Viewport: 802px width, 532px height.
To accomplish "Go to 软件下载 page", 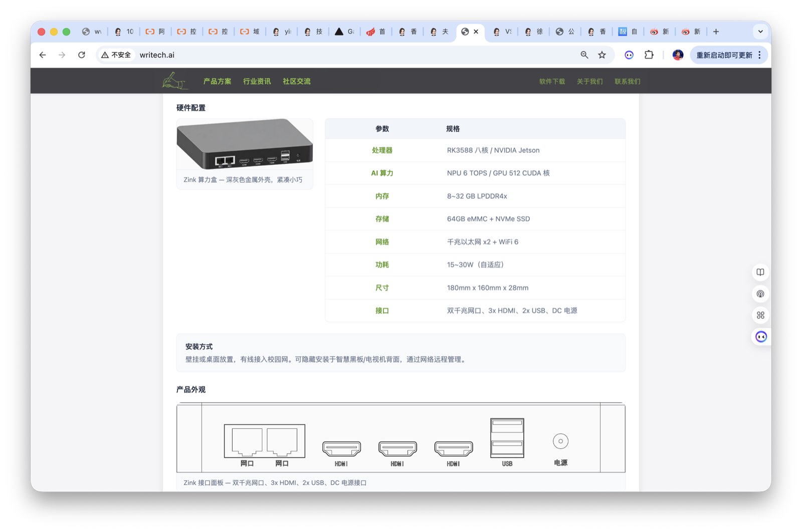I will [552, 81].
